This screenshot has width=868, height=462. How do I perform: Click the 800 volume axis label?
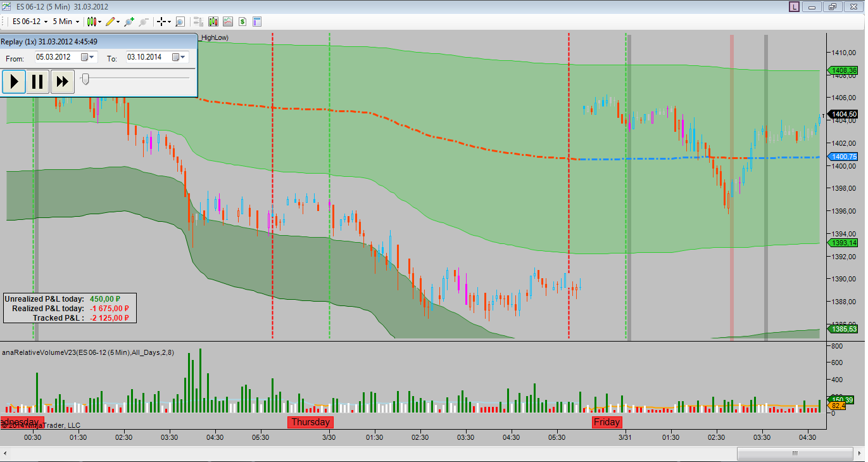(836, 346)
